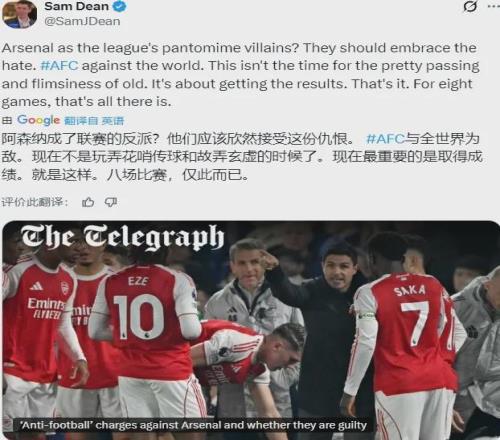Click the blue verified badge
The height and width of the screenshot is (440, 500).
[119, 7]
